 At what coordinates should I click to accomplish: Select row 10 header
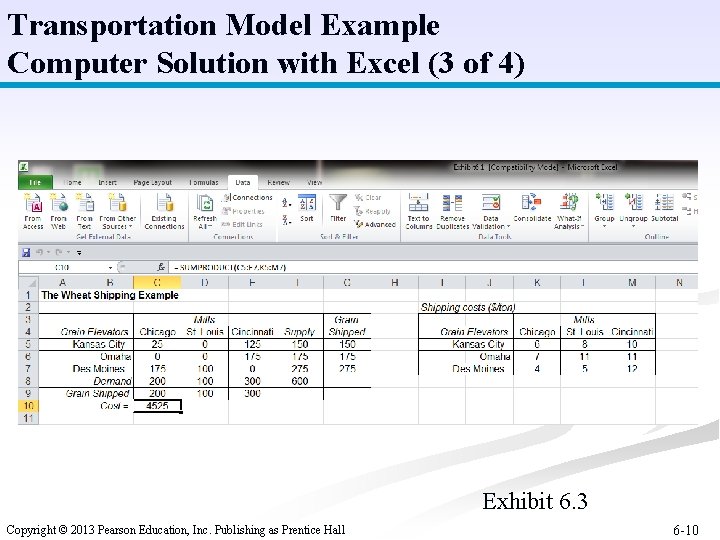click(28, 406)
